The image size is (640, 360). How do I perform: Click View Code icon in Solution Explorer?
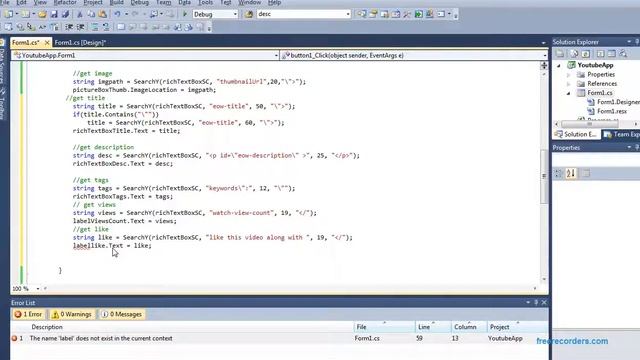click(600, 53)
